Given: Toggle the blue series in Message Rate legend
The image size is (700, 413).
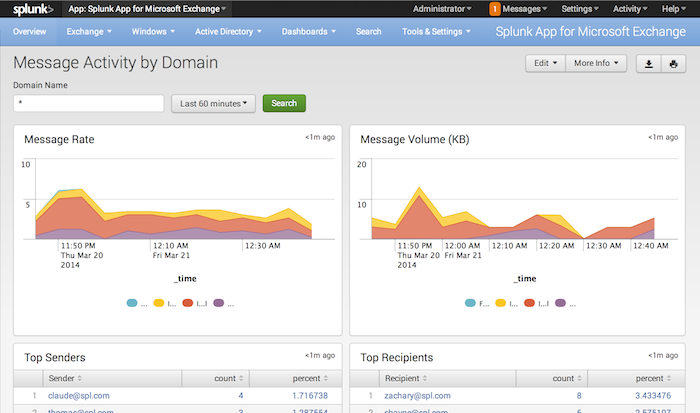Looking at the screenshot, I should (x=137, y=303).
